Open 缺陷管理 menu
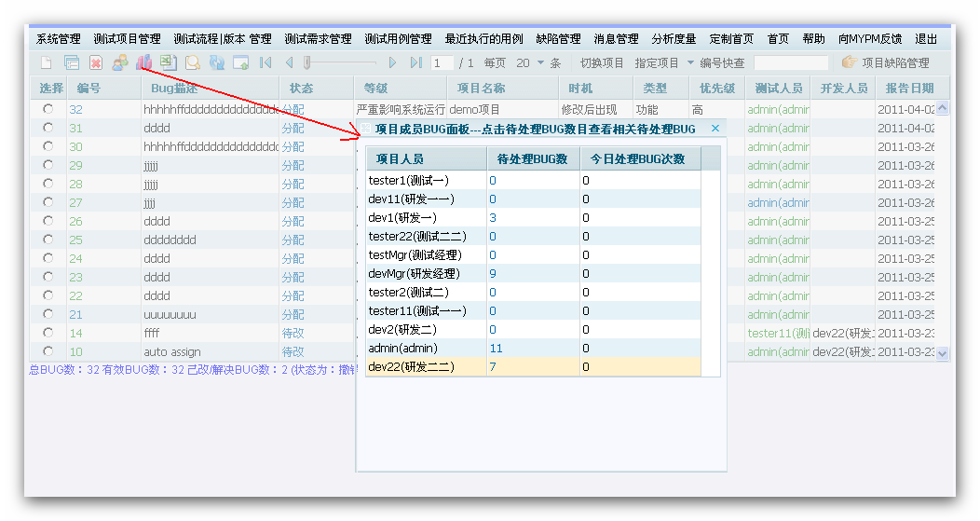 coord(558,39)
